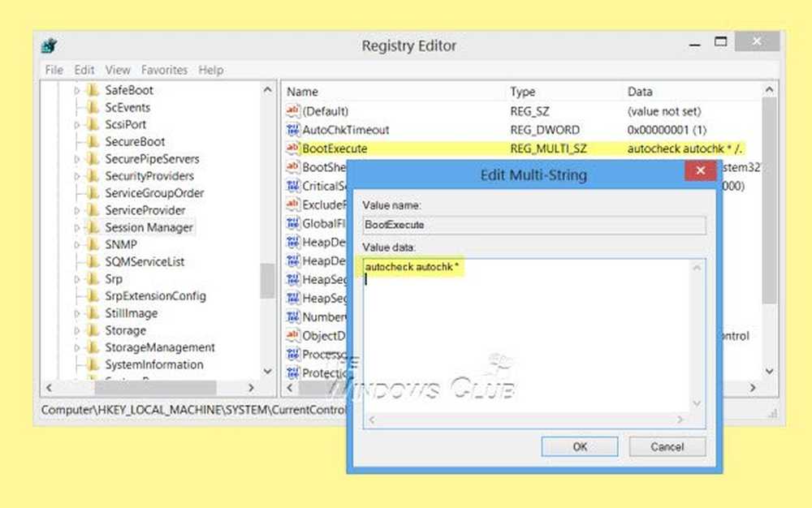
Task: Cancel the Edit Multi-String dialog
Action: coord(667,446)
